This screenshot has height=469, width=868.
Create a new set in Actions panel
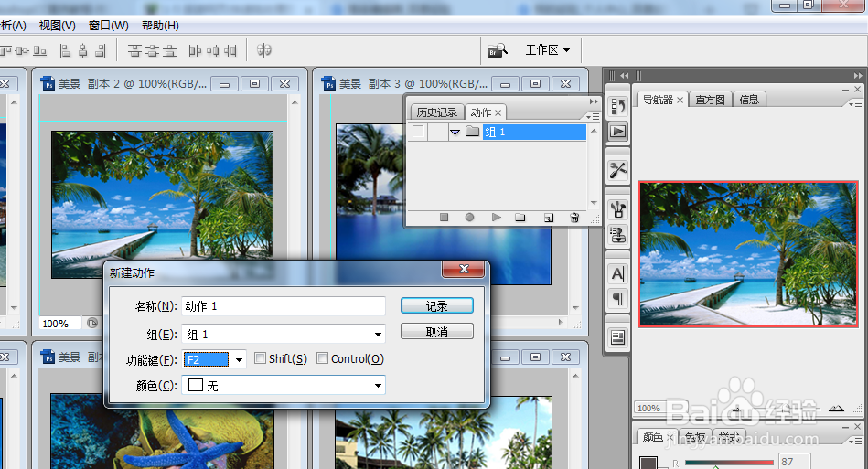[x=520, y=218]
